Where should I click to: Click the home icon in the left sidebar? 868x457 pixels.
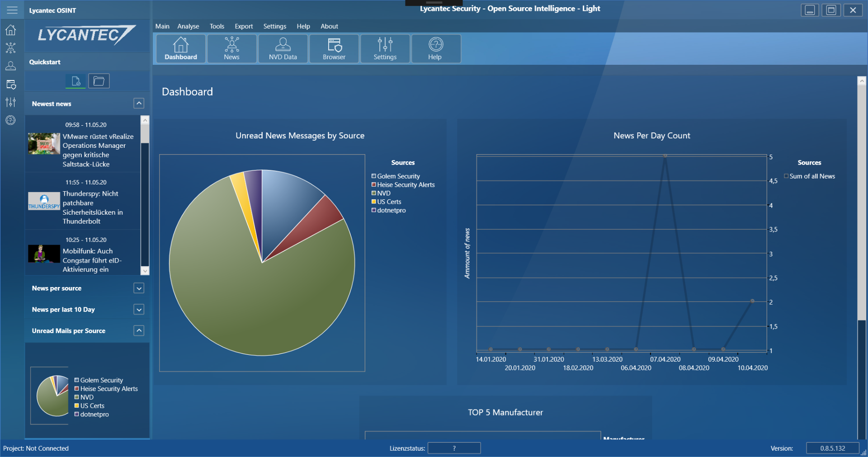11,30
